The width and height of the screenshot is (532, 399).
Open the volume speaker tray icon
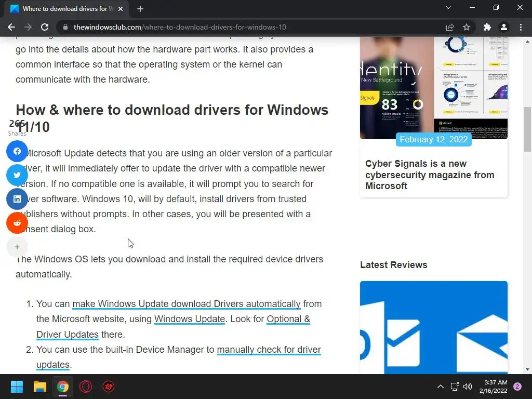(x=468, y=387)
